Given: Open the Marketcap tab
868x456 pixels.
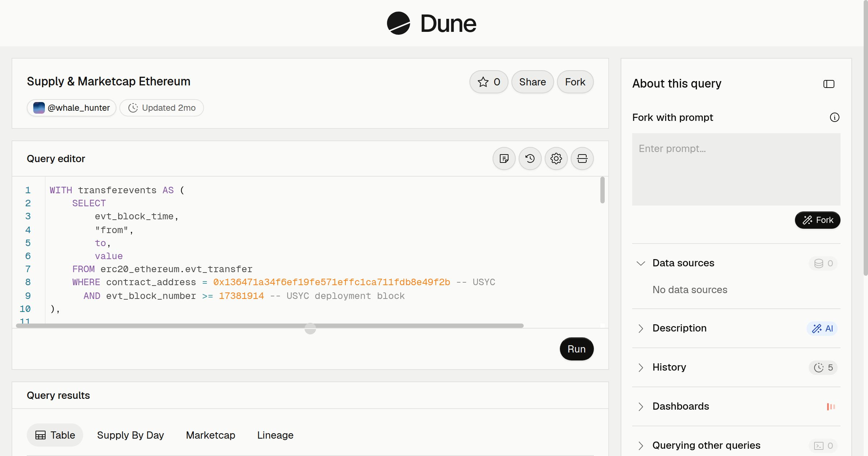Looking at the screenshot, I should pyautogui.click(x=210, y=435).
